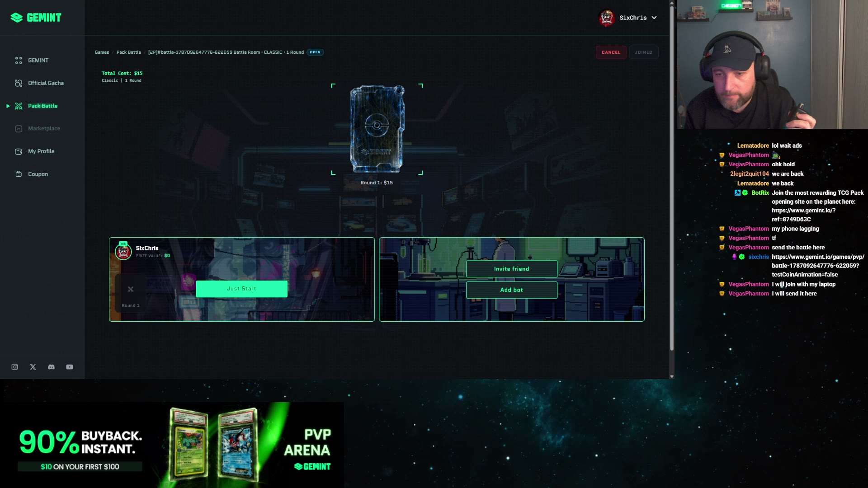Screen dimensions: 868x488
Task: Click the BotRix username in chat
Action: pyautogui.click(x=760, y=193)
